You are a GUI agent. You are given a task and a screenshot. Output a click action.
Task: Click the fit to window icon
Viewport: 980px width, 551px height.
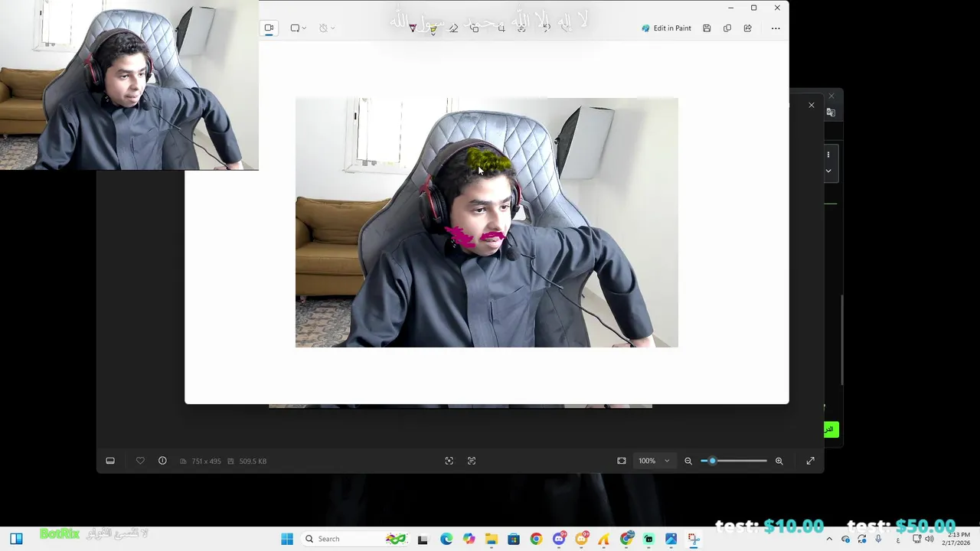click(622, 461)
